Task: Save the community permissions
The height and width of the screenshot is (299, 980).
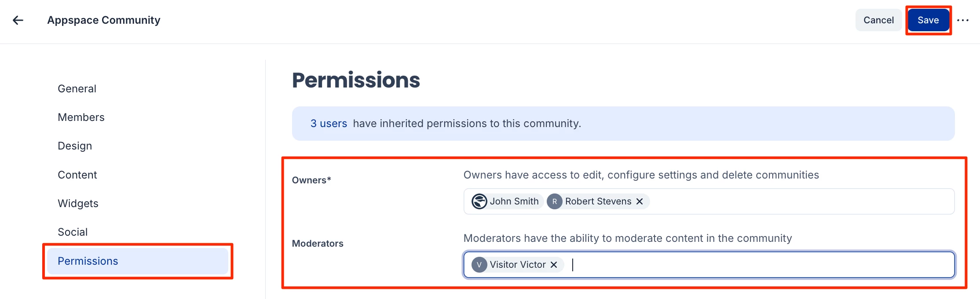Action: point(928,20)
